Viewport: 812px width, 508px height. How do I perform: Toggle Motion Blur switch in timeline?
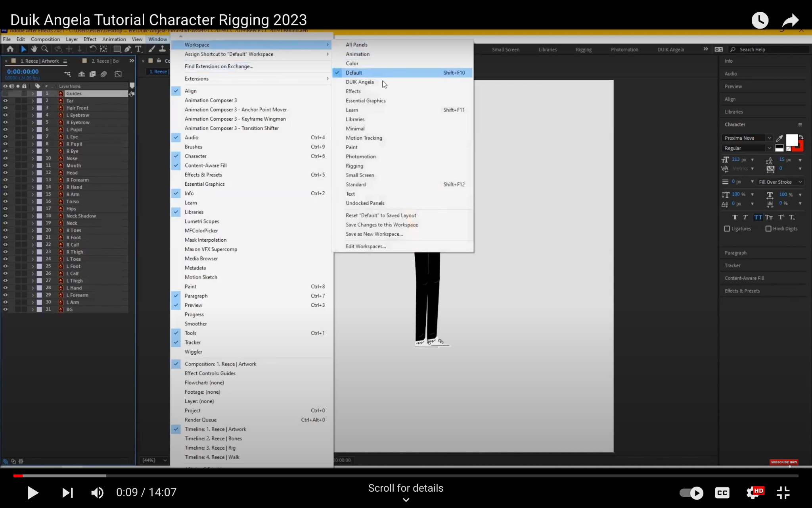pos(104,74)
